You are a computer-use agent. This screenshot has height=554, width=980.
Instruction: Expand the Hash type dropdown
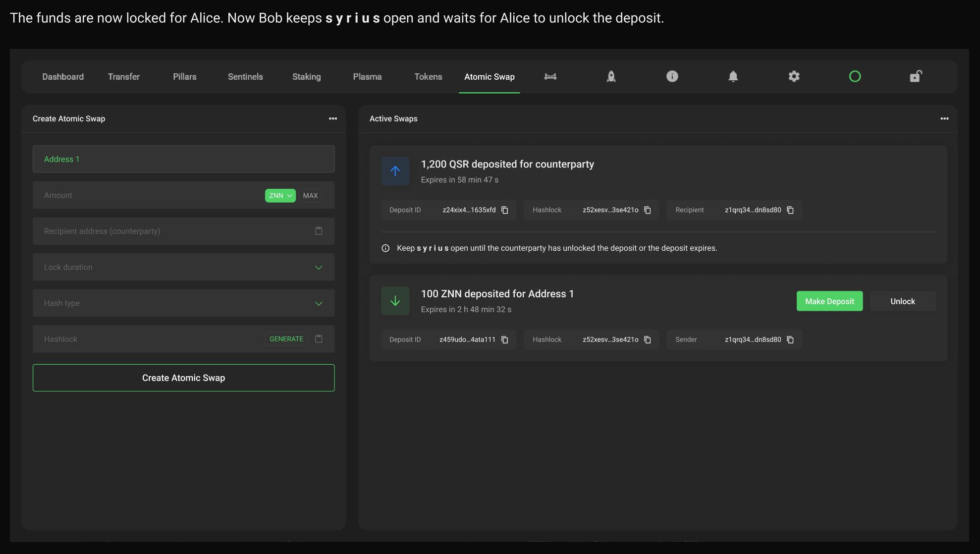point(319,303)
